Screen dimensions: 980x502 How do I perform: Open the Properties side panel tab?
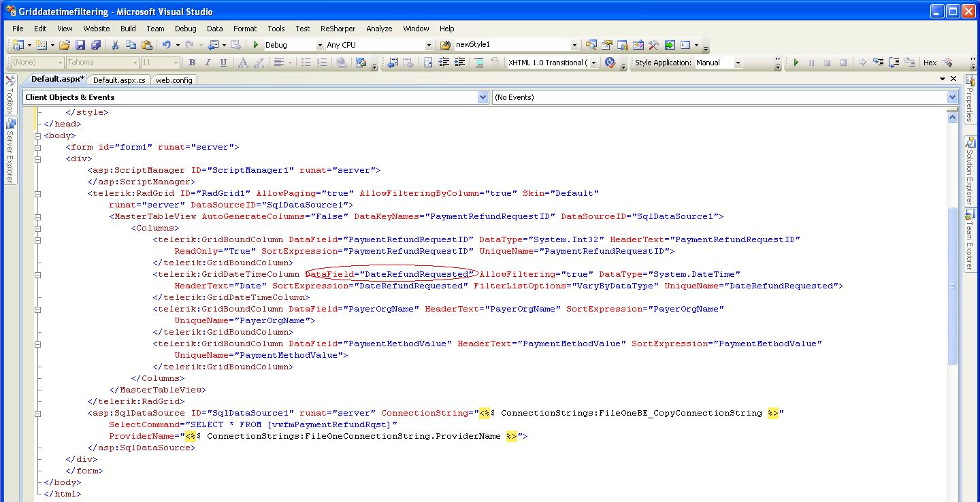970,99
